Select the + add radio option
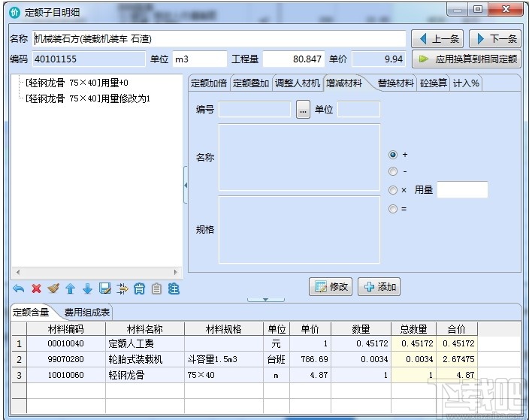 click(393, 155)
